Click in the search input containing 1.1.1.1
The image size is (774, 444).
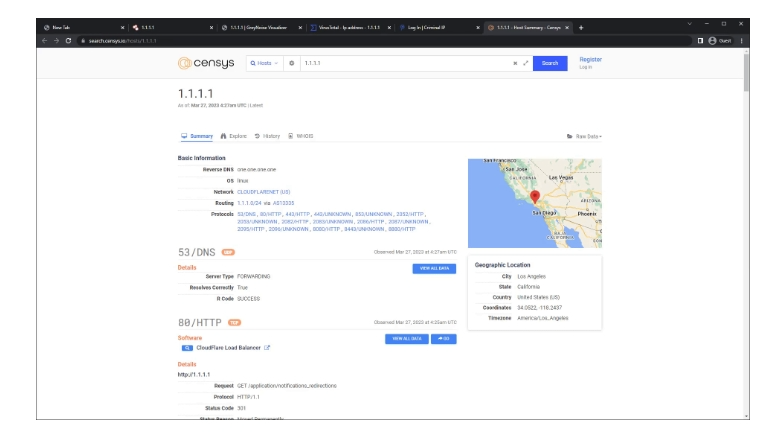pos(405,63)
